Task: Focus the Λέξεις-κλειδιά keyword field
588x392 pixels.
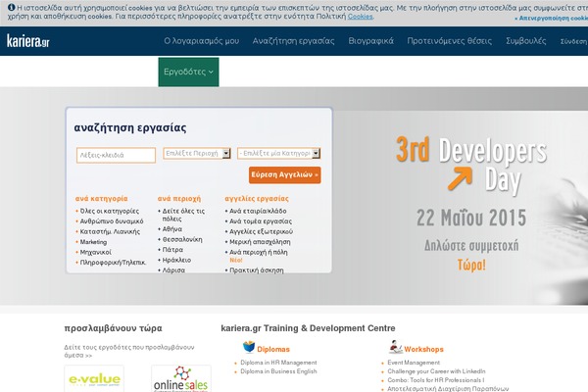Action: pos(116,155)
